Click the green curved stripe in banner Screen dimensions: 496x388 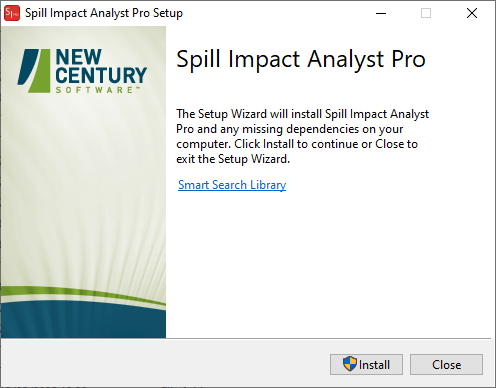(x=83, y=295)
